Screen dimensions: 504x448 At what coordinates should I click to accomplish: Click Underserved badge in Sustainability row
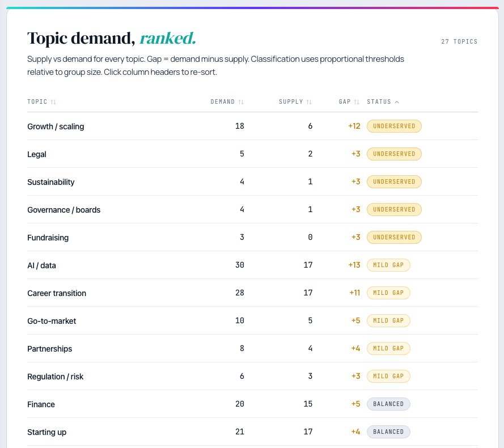click(x=394, y=181)
